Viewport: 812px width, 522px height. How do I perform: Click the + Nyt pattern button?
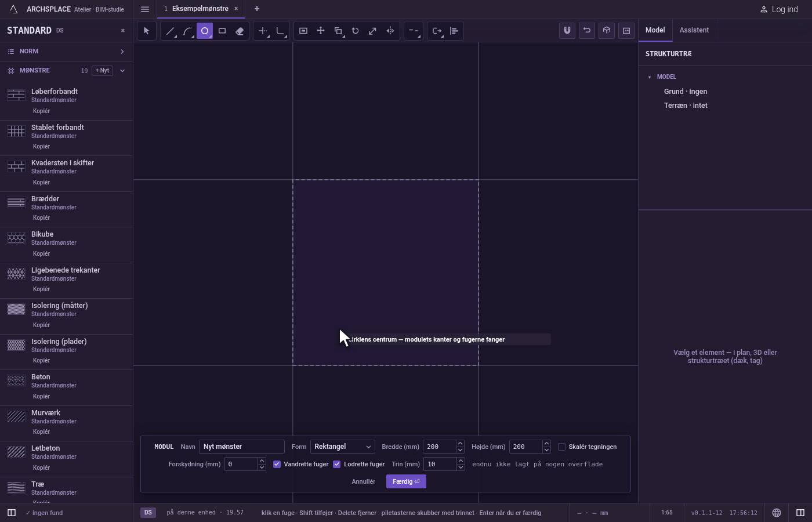pyautogui.click(x=103, y=71)
